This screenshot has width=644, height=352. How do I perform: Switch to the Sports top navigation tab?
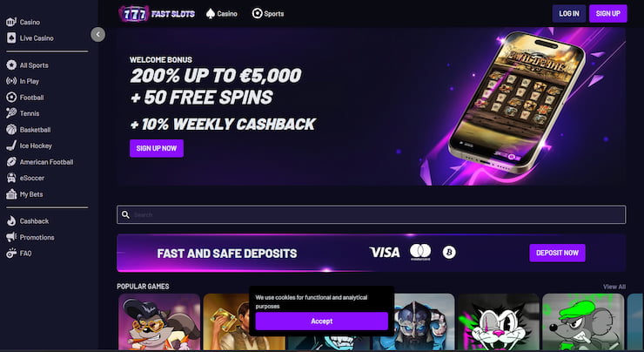268,14
